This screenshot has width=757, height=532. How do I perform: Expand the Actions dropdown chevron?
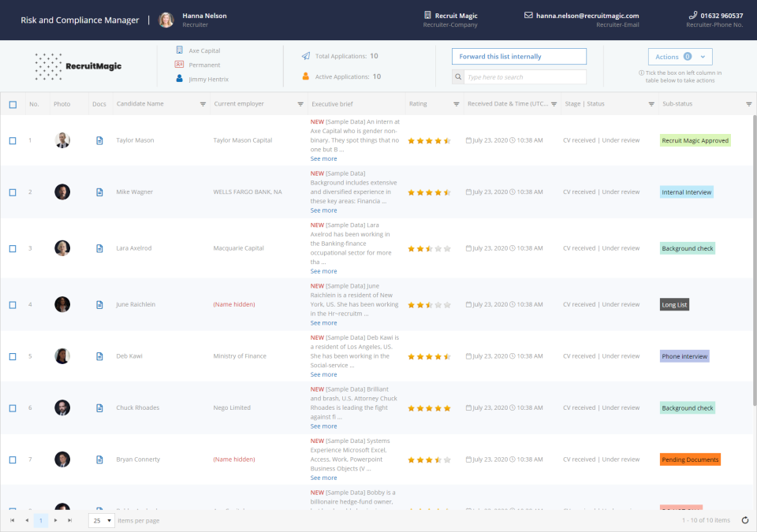(x=702, y=57)
